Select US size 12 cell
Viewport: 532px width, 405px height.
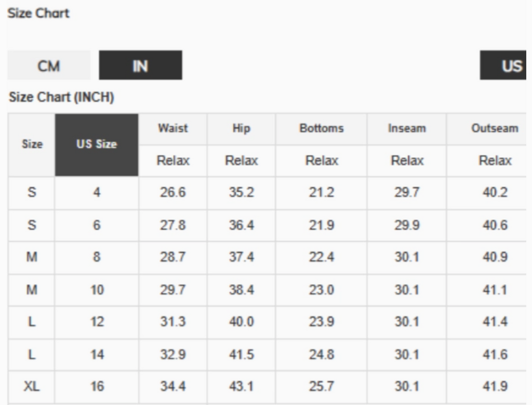[x=97, y=322]
